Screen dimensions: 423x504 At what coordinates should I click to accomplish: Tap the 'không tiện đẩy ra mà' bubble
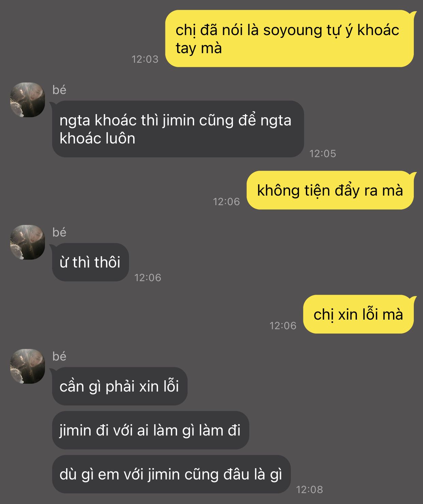(x=331, y=190)
